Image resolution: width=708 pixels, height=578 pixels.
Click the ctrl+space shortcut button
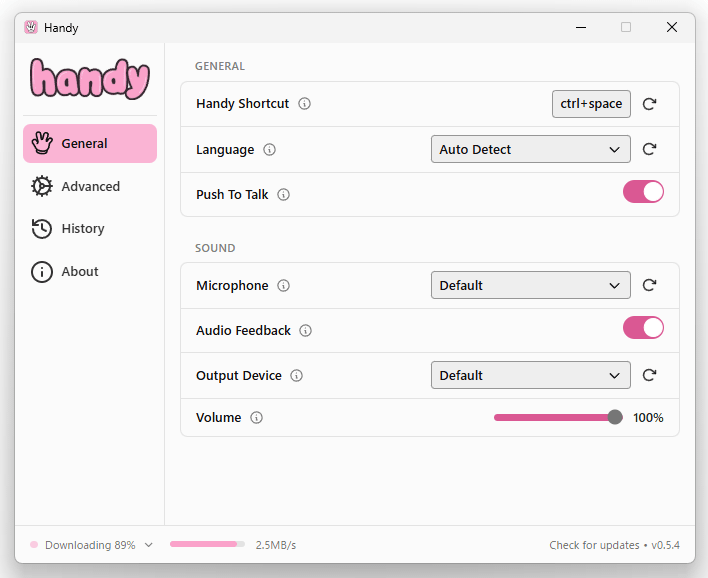click(x=591, y=104)
